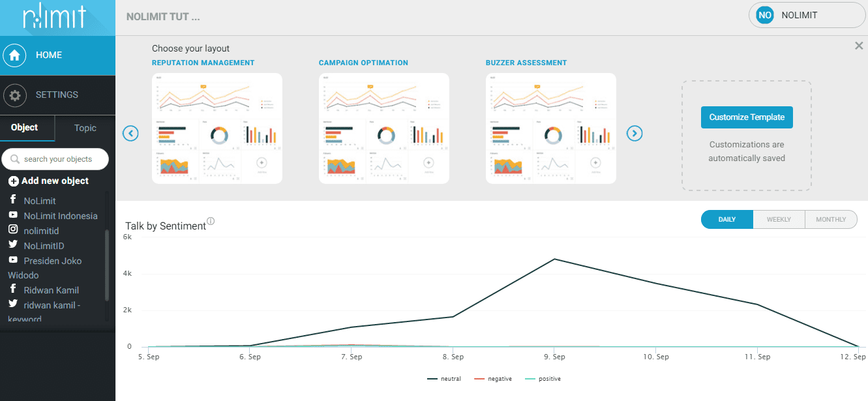Open HOME menu item
The image size is (868, 401).
click(57, 55)
